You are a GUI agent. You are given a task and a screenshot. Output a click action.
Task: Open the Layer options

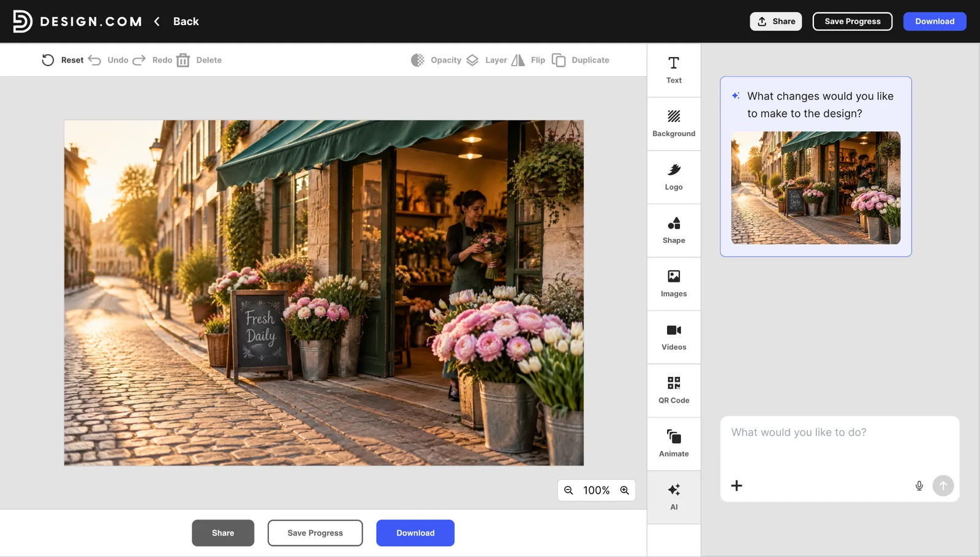click(486, 60)
